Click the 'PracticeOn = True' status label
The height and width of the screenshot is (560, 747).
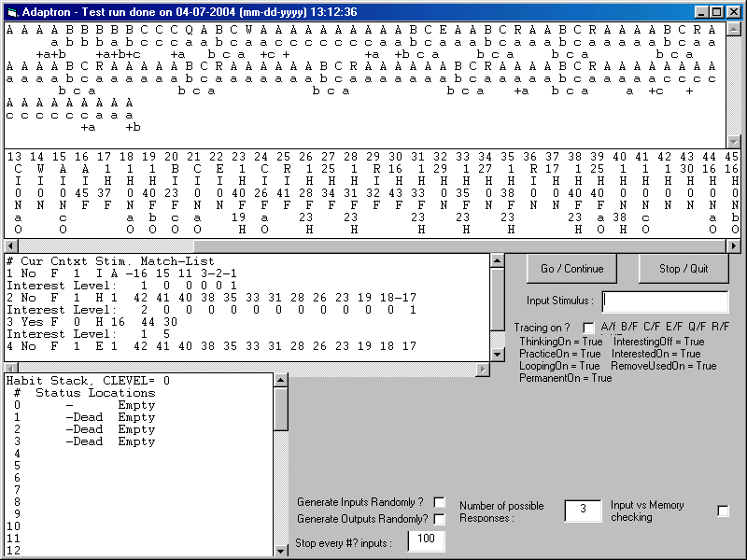tap(559, 354)
